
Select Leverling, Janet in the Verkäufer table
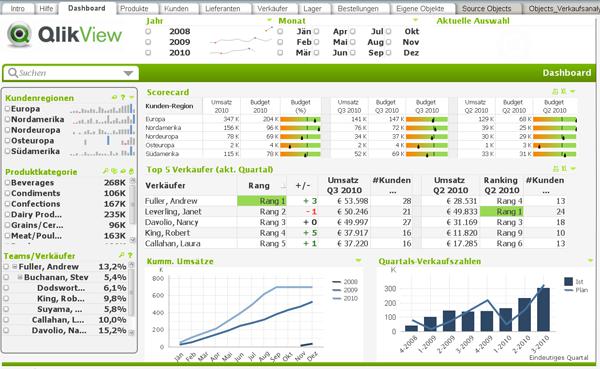coord(173,212)
